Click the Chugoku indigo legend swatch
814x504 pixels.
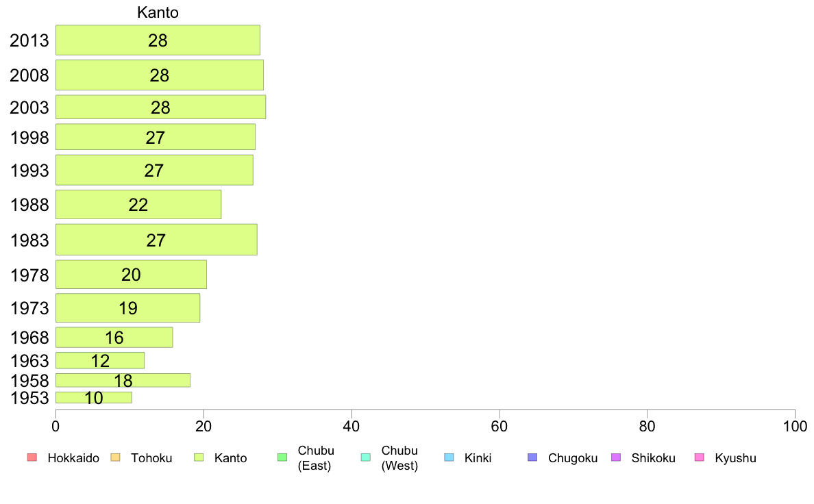coord(532,457)
